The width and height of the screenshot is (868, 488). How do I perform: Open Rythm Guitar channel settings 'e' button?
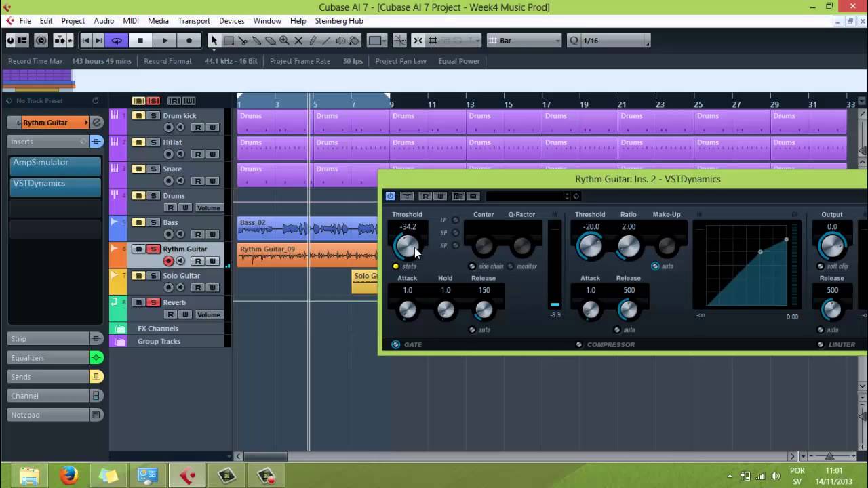(x=97, y=123)
